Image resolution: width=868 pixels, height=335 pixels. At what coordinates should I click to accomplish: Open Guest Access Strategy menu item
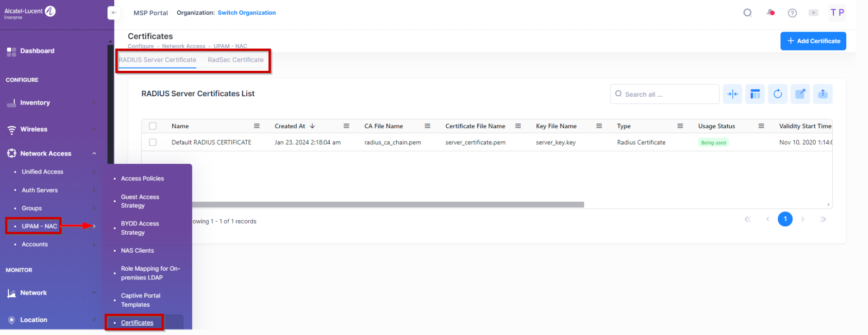(x=140, y=201)
